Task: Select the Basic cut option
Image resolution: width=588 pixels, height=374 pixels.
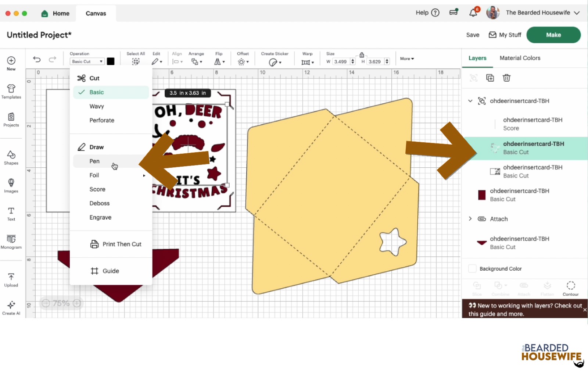Action: [x=97, y=92]
